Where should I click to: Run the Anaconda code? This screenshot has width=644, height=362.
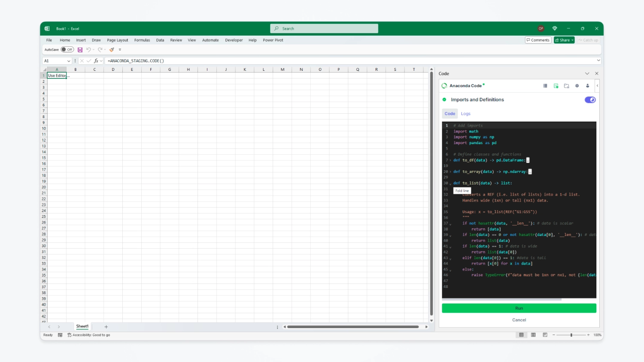tap(519, 308)
